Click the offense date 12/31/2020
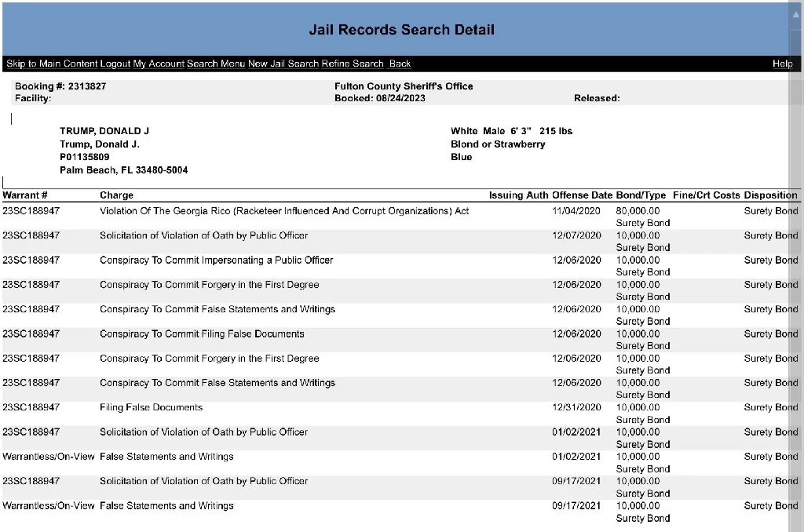Viewport: 804px width, 532px height. 576,407
